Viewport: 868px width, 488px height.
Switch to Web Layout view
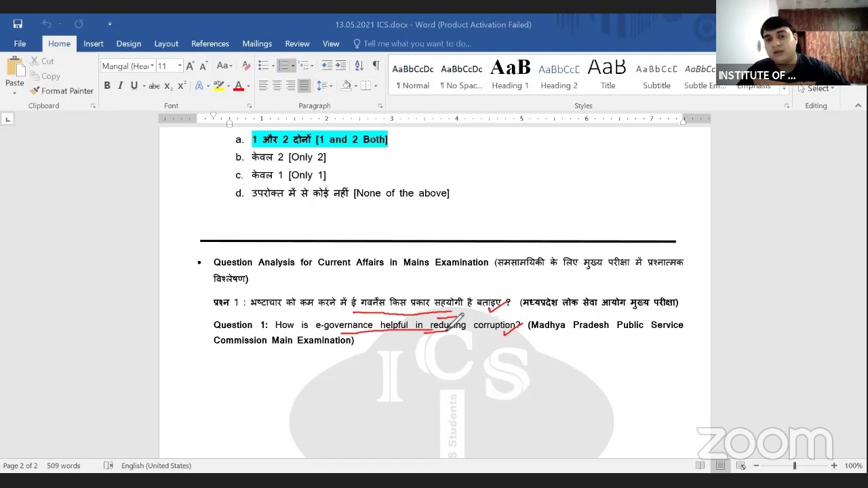point(741,466)
